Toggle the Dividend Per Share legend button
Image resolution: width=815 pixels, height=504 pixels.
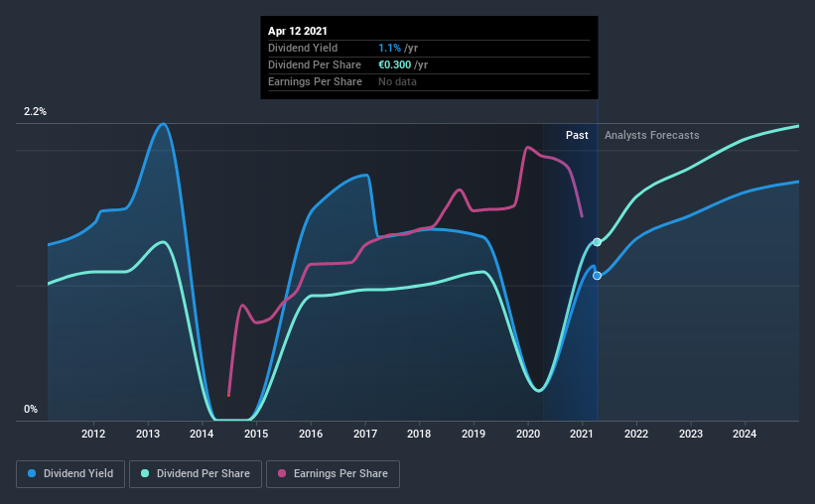[x=196, y=474]
